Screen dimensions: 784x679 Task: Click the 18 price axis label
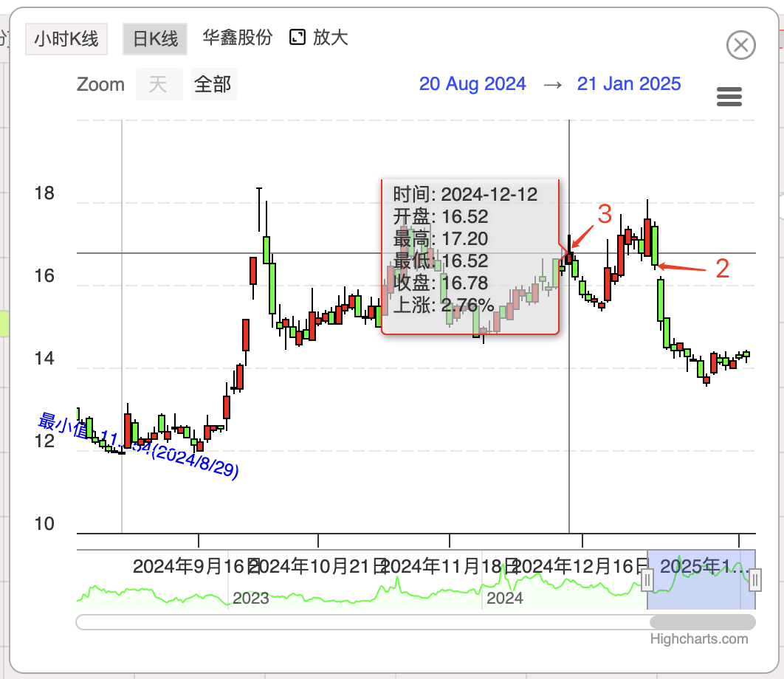(x=44, y=193)
